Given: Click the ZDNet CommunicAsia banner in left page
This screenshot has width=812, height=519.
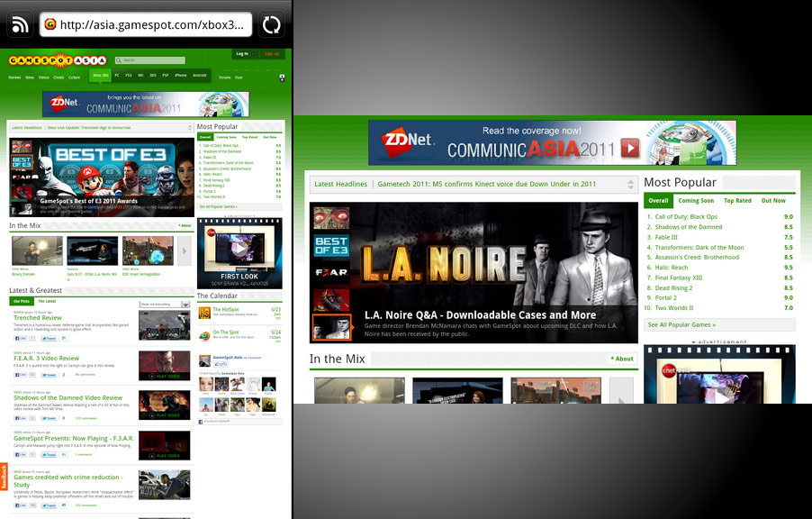Looking at the screenshot, I should (146, 105).
